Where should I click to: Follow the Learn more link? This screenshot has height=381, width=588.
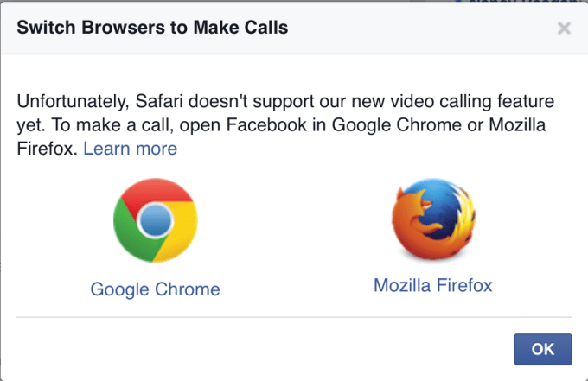point(130,149)
